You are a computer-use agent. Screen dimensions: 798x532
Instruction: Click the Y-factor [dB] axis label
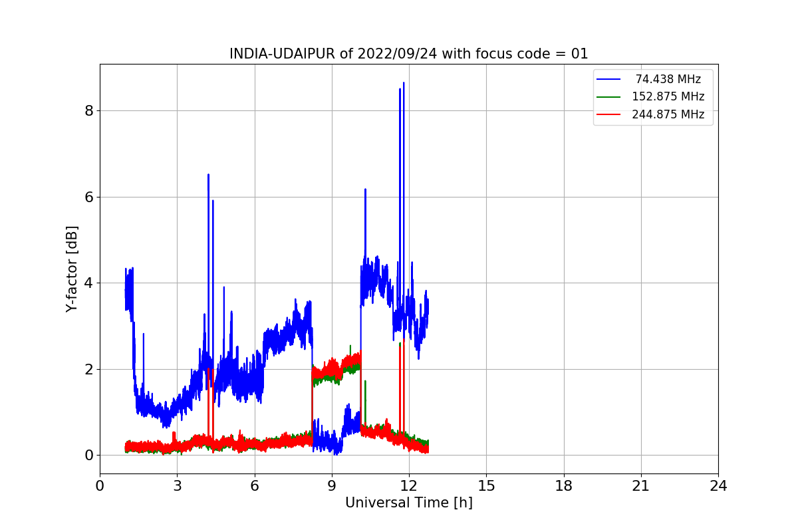(x=72, y=269)
